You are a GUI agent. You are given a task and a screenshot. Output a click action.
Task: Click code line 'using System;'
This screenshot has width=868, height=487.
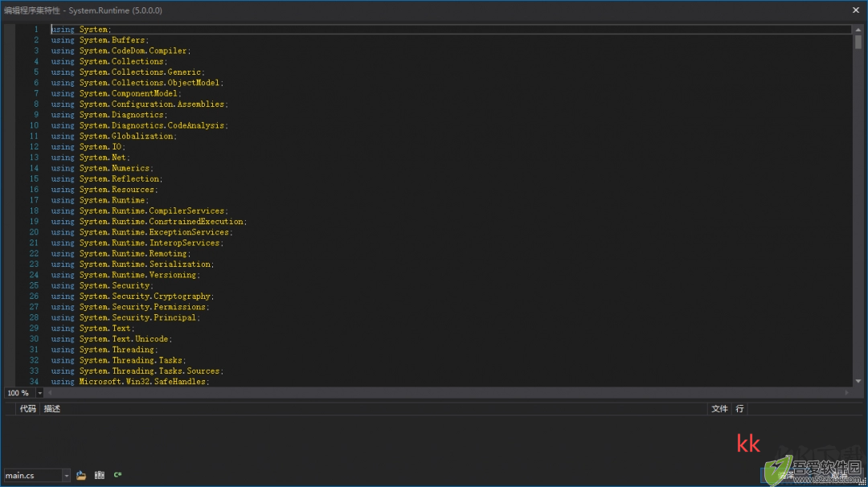pos(81,29)
